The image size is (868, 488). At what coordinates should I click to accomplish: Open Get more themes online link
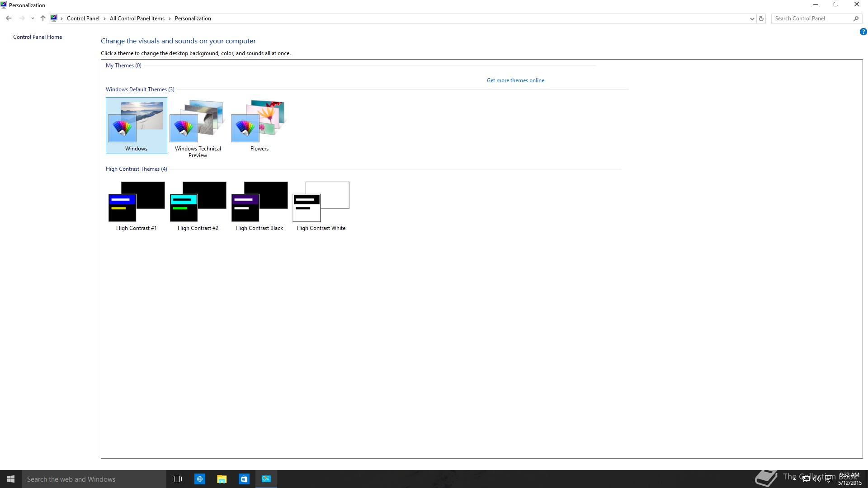pyautogui.click(x=515, y=80)
